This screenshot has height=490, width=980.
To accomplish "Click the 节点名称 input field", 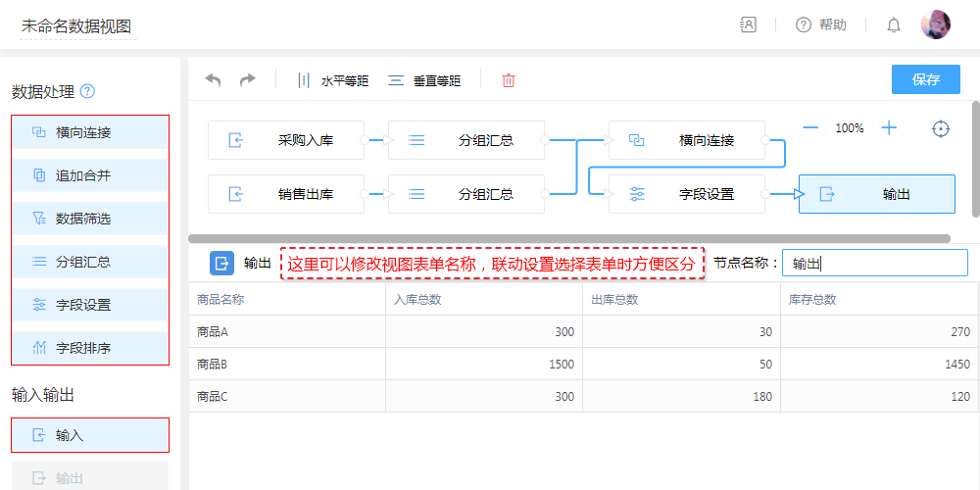I will (x=874, y=263).
